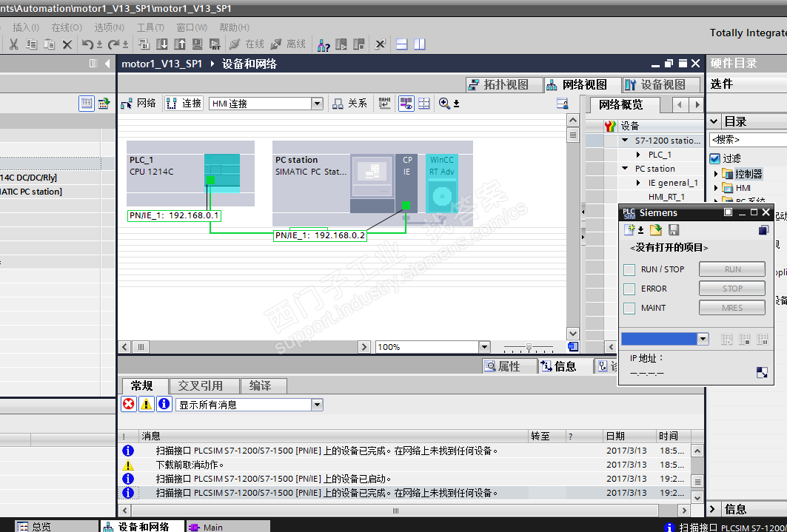
Task: Click the Delete X icon in the toolbar
Action: coord(67,44)
